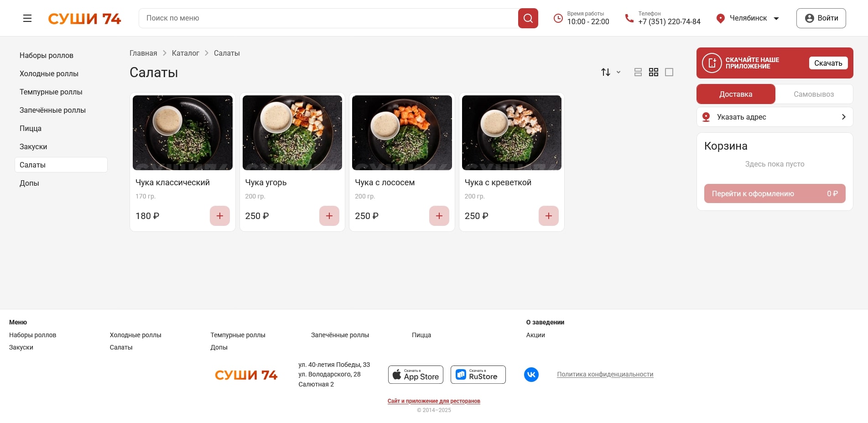Open Запечённые роллы in sidebar menu
This screenshot has height=423, width=868.
pyautogui.click(x=52, y=110)
